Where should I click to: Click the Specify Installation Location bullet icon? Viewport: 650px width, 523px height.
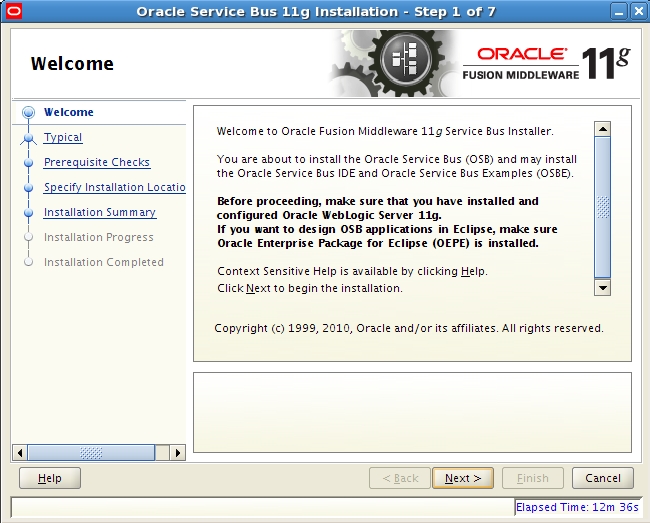[x=28, y=188]
